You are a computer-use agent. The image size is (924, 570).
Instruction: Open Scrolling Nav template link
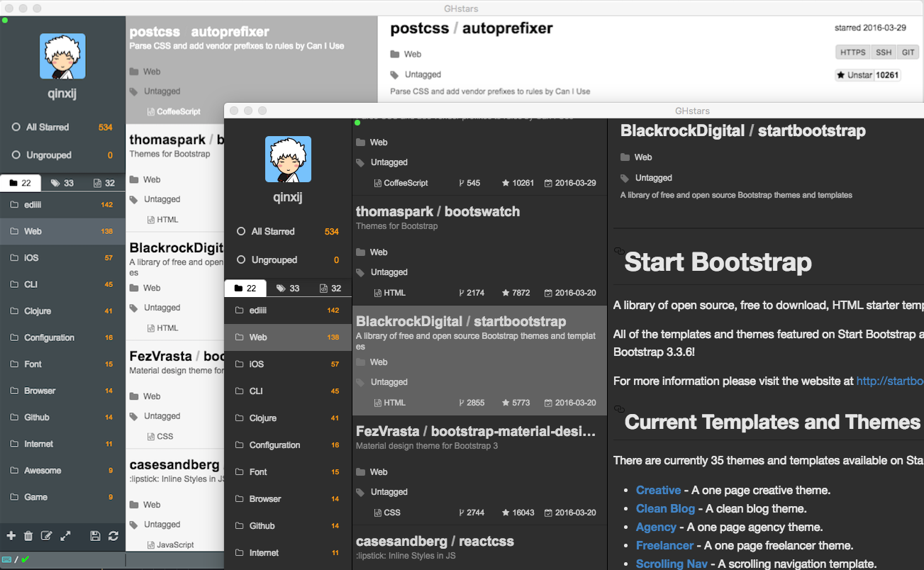672,564
